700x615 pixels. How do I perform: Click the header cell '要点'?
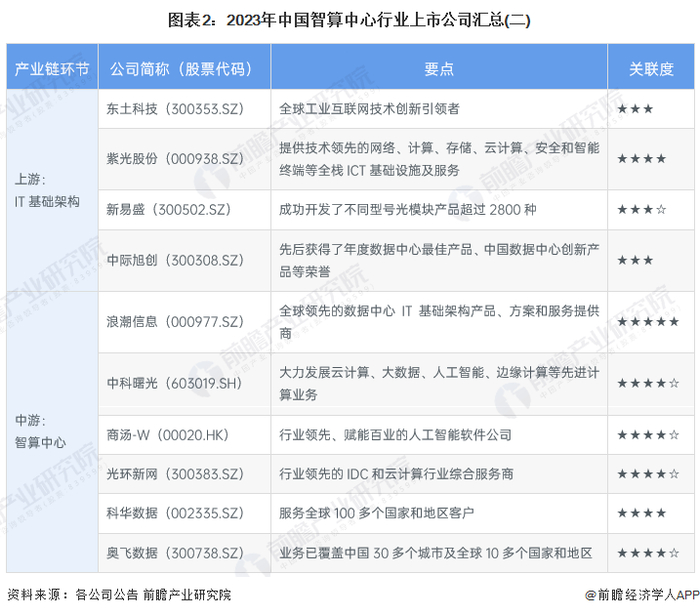click(439, 68)
